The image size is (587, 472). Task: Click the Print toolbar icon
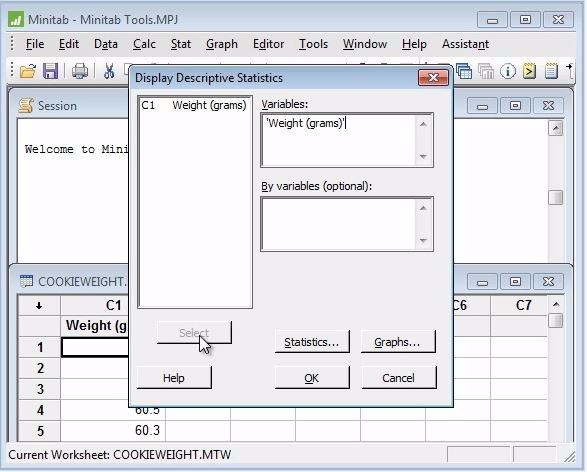(x=79, y=71)
